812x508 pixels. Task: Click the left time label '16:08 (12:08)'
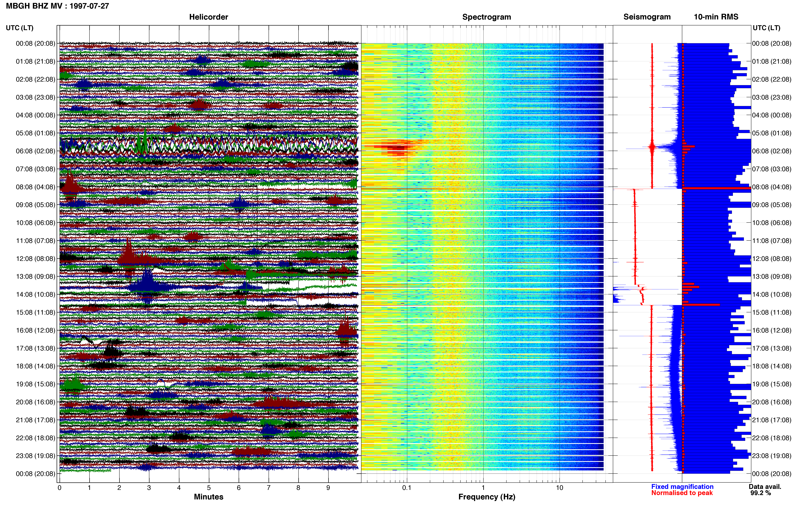[35, 330]
